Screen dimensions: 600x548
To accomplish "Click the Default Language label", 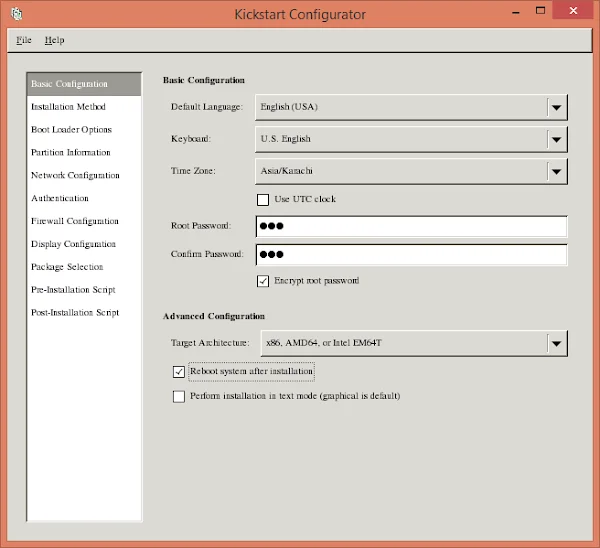I will pos(207,107).
